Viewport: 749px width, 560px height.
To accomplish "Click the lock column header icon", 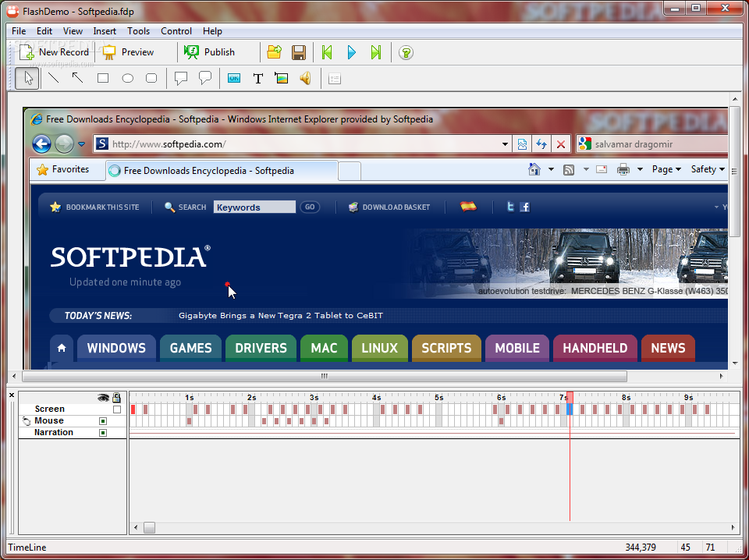I will [x=116, y=397].
